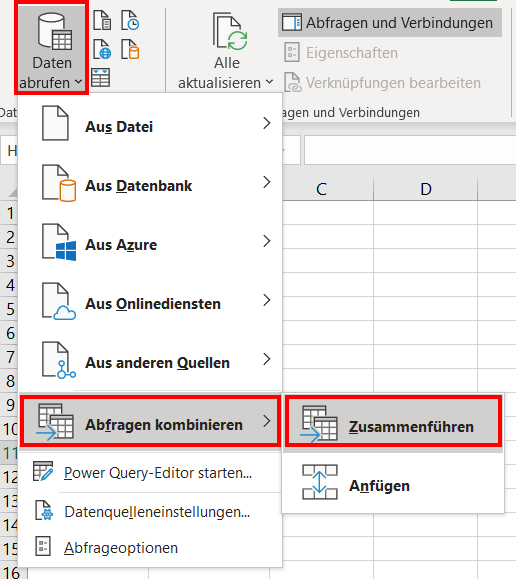Viewport: 516px width, 579px height.
Task: Open the Aus Azure menu entry
Action: point(150,242)
